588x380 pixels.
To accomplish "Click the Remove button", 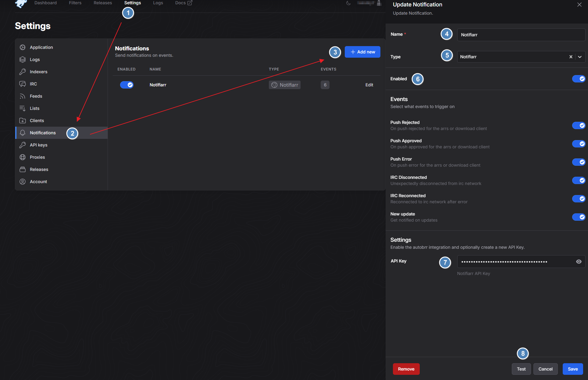I will [406, 369].
